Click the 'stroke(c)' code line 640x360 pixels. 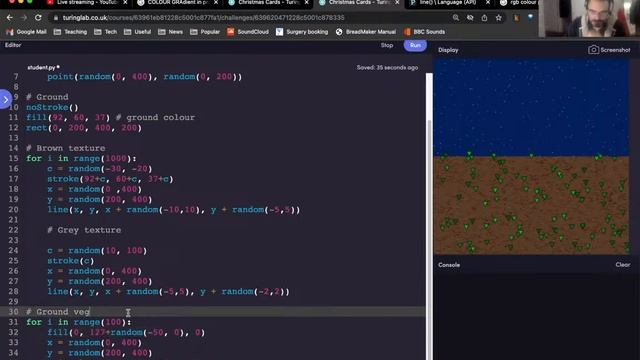click(71, 261)
